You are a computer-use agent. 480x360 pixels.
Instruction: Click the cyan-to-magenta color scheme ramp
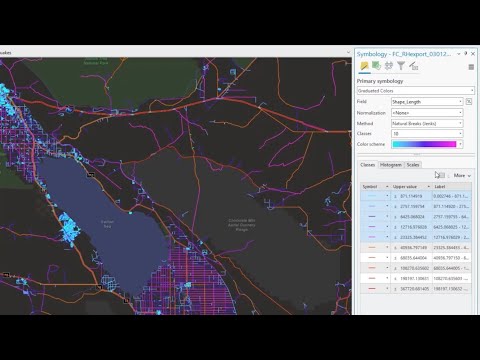424,144
